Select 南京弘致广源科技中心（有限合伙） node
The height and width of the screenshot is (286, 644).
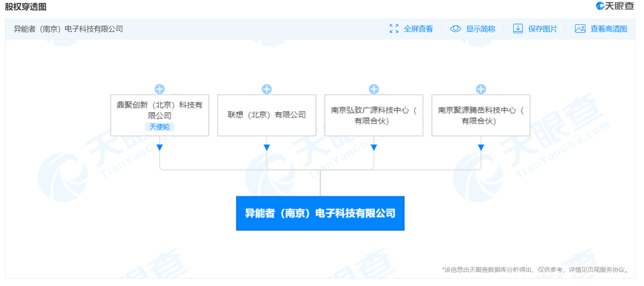(x=374, y=115)
